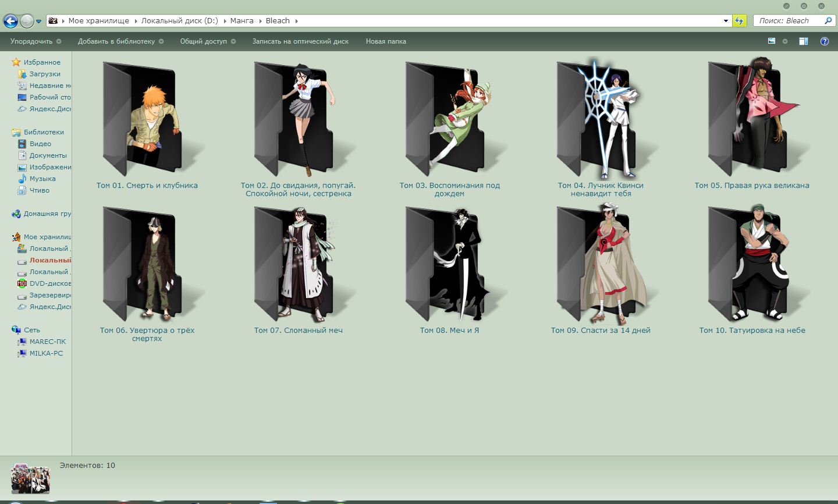838x504 pixels.
Task: Click the back navigation arrow
Action: tap(10, 20)
